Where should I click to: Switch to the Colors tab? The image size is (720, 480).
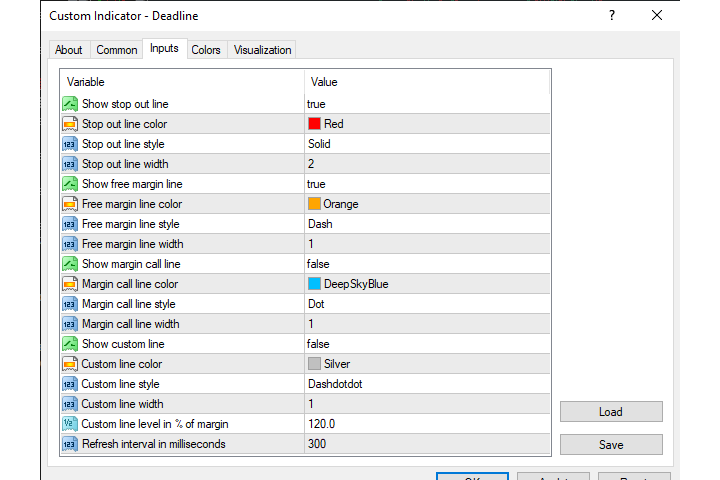[206, 50]
